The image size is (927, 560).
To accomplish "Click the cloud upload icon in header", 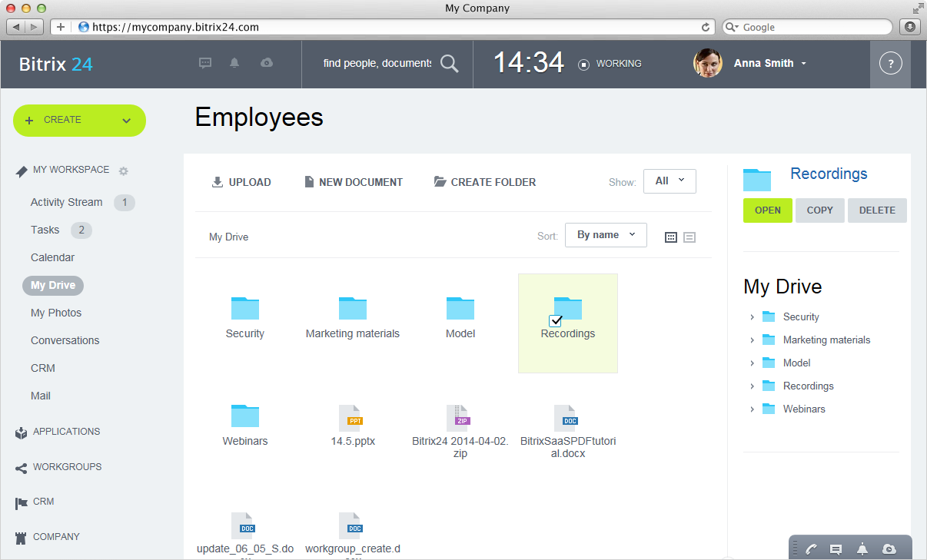I will 267,63.
